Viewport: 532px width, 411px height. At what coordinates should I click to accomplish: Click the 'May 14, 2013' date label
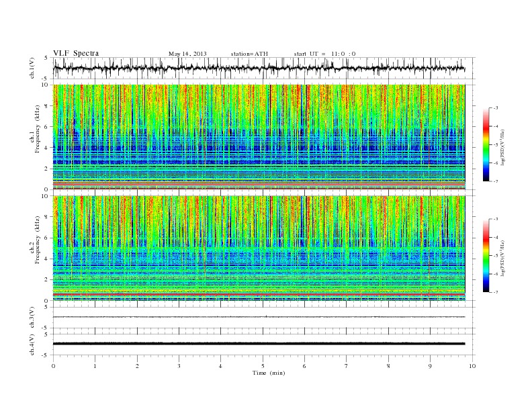[x=187, y=54]
